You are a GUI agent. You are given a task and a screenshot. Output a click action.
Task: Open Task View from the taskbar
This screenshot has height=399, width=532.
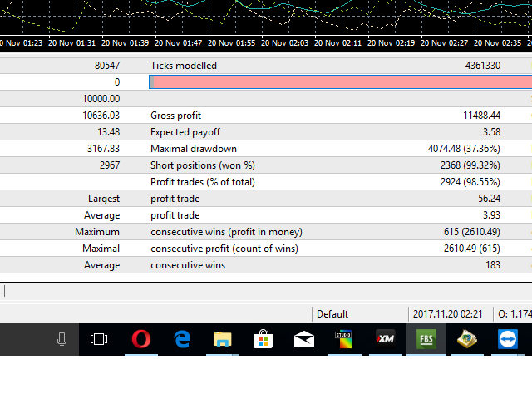(x=99, y=339)
